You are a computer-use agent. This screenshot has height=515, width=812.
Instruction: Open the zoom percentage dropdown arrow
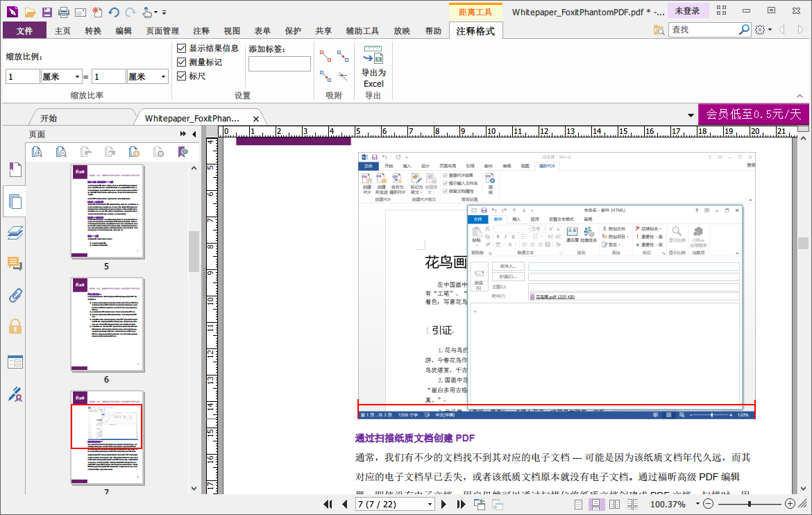[x=697, y=504]
